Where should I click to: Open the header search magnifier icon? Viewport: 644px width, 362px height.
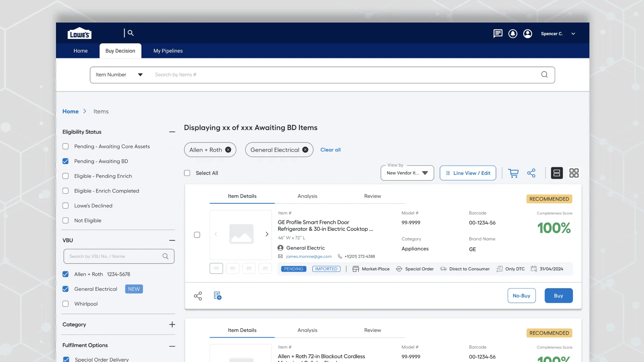click(131, 33)
